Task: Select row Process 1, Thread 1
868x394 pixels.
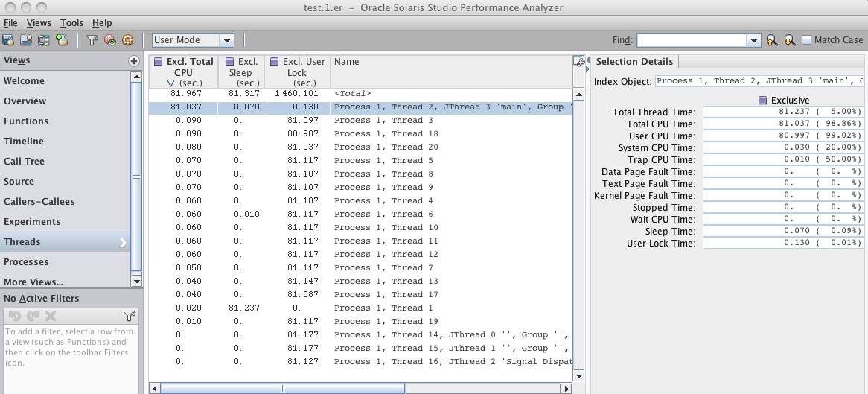Action: 360,308
